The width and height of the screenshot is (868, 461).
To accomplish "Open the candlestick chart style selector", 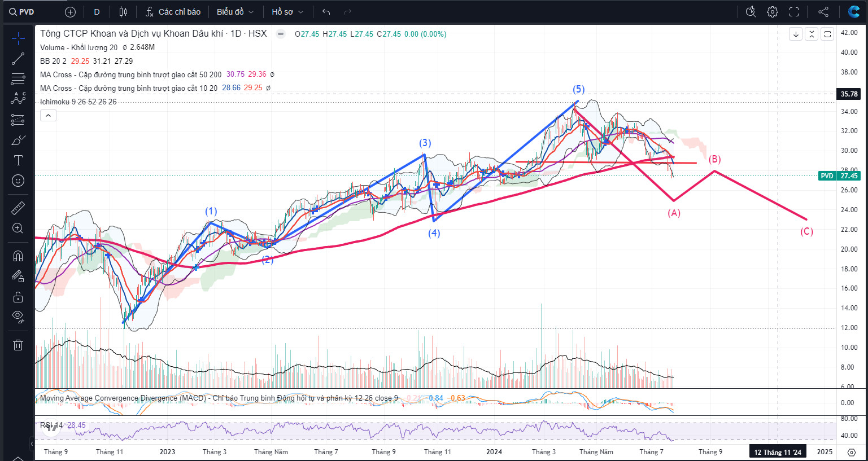I will (x=124, y=12).
